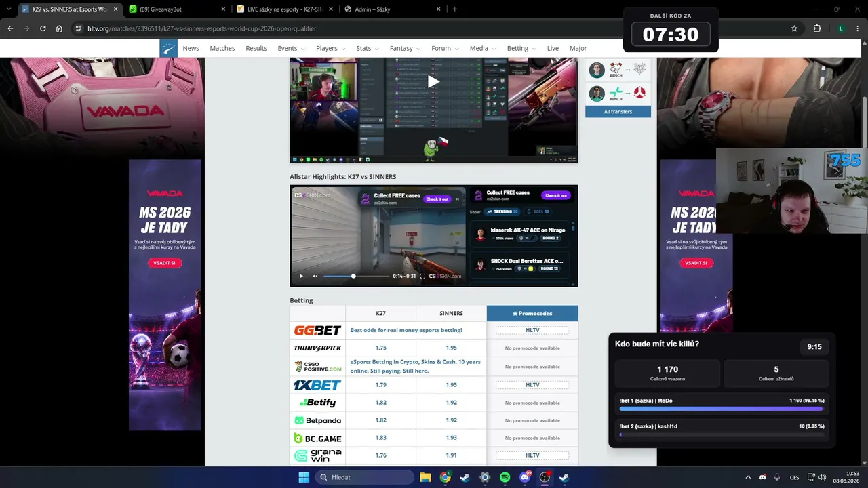
Task: Open CSGOPositive bookmaker logo
Action: [317, 367]
